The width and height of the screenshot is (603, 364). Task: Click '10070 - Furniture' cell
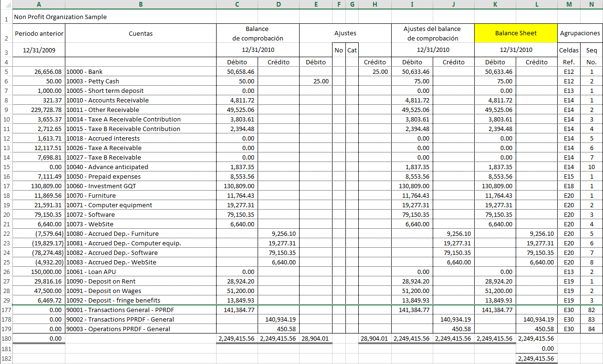click(x=140, y=195)
